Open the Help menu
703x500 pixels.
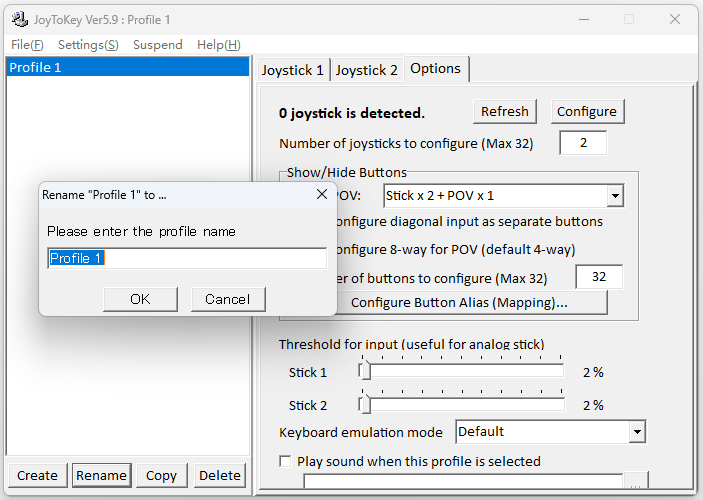[218, 45]
